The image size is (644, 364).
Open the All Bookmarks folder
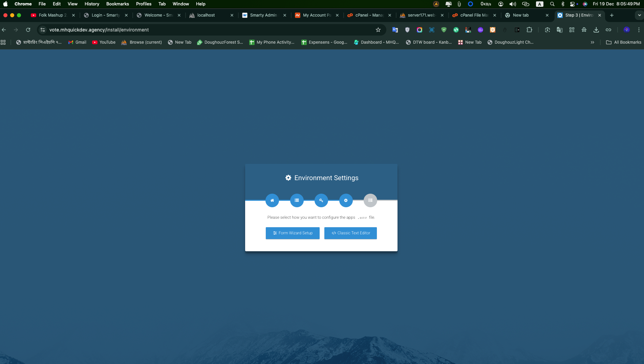click(623, 42)
